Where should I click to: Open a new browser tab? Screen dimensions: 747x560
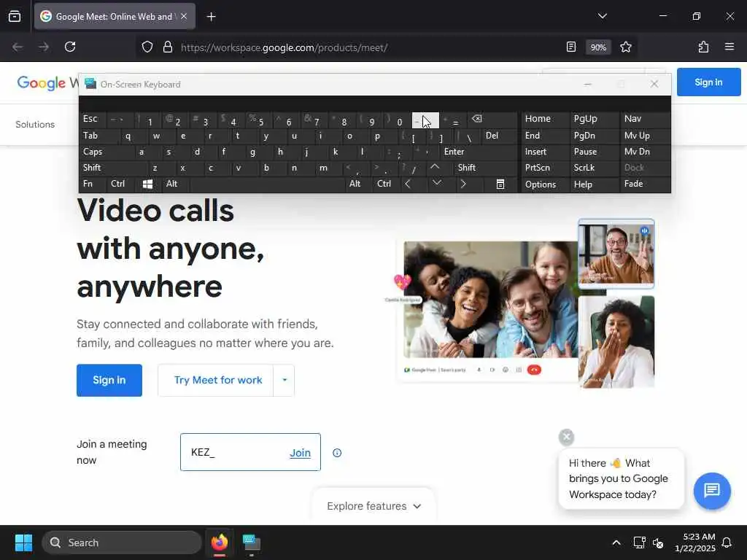[211, 17]
